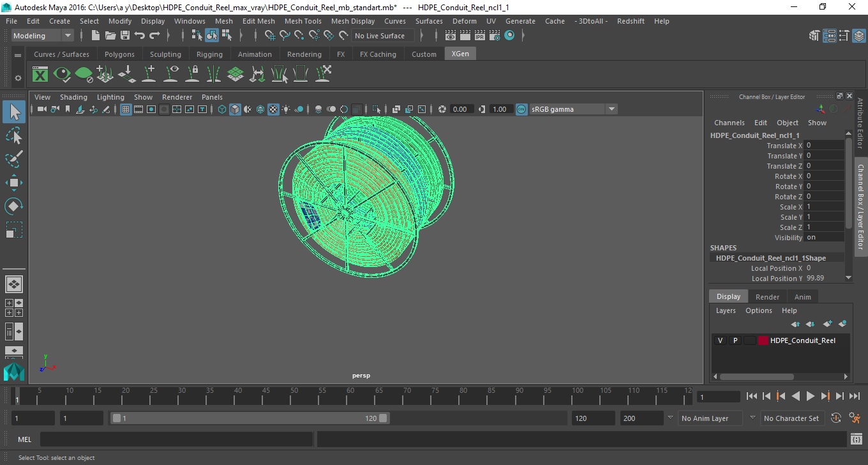Viewport: 868px width, 465px height.
Task: Click the Translate X value field
Action: point(824,146)
